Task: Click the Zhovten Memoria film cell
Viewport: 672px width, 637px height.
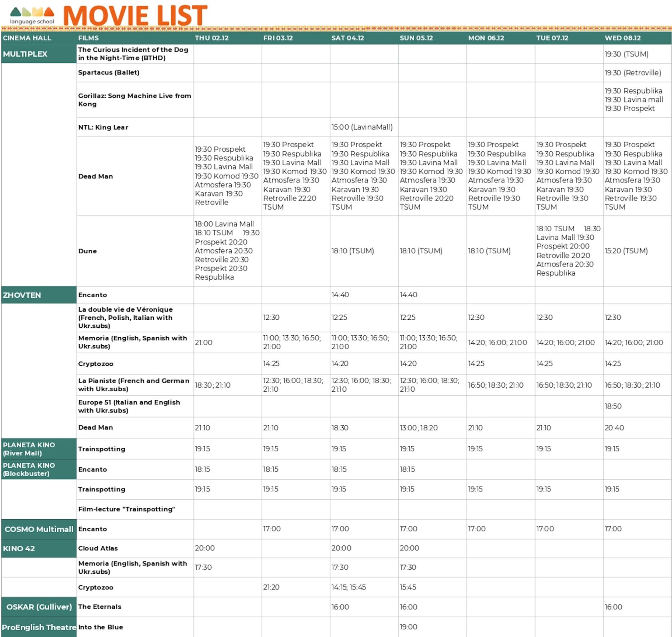Action: coord(135,342)
